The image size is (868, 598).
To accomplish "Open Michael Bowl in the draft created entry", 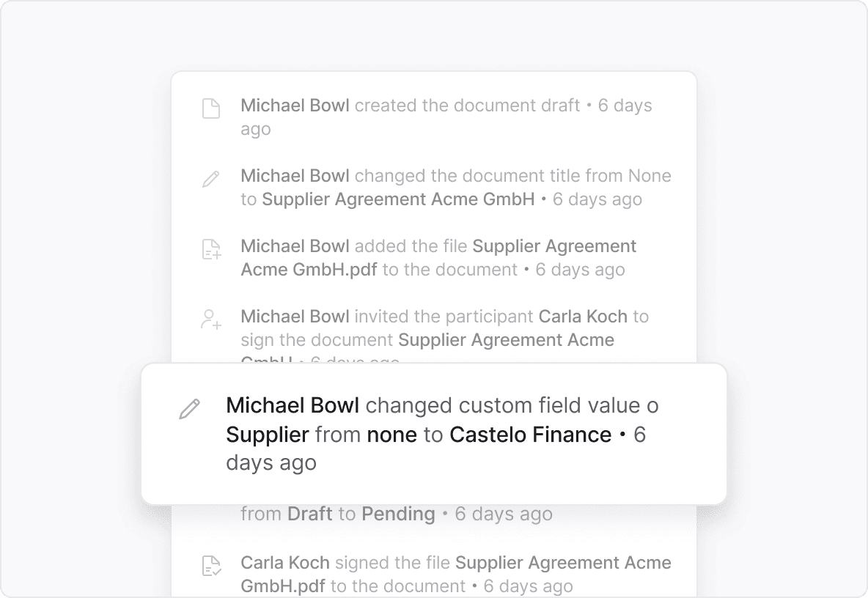I will pyautogui.click(x=295, y=105).
